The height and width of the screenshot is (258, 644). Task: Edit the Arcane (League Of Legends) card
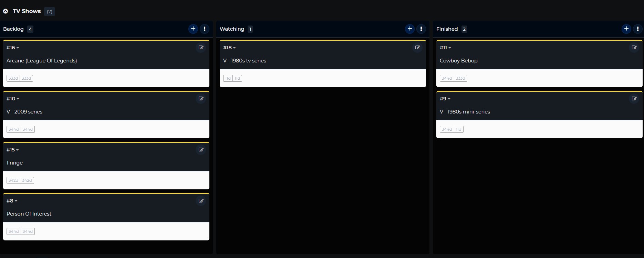click(201, 48)
